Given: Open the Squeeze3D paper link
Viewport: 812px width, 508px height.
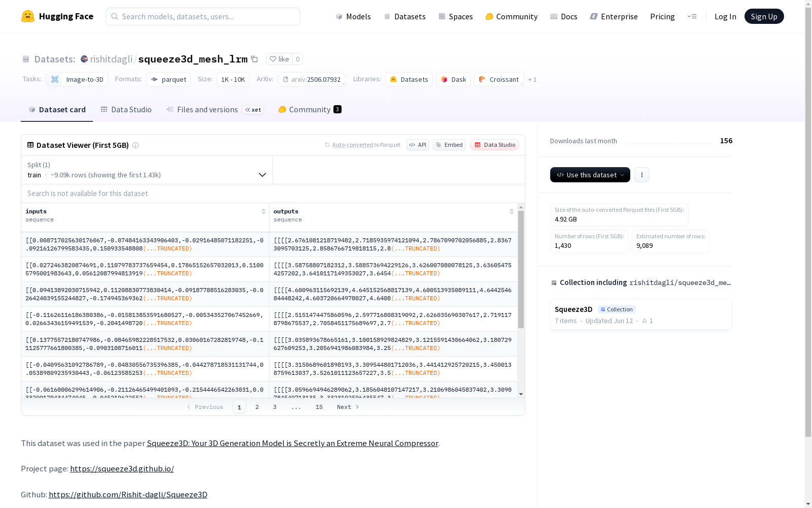Looking at the screenshot, I should pyautogui.click(x=292, y=443).
